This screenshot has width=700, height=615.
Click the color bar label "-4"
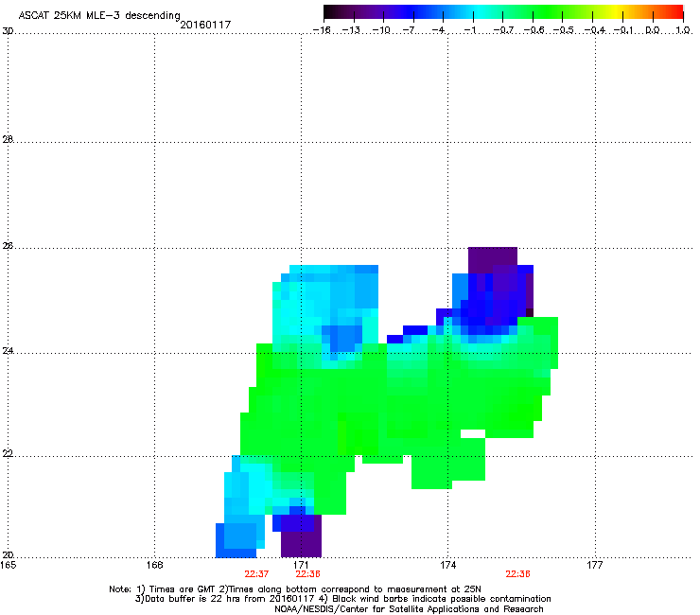[x=438, y=30]
